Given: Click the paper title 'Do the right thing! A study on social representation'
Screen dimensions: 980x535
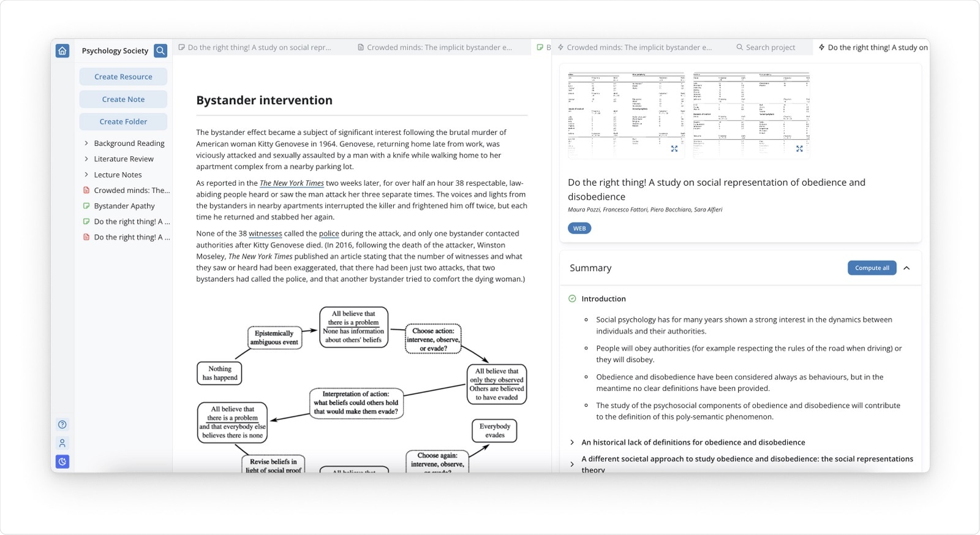Looking at the screenshot, I should pyautogui.click(x=717, y=189).
